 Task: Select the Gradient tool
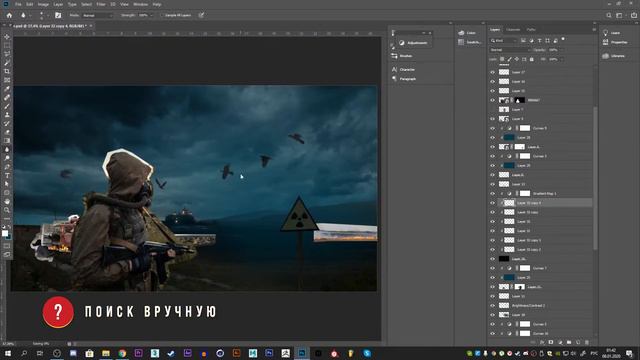pyautogui.click(x=7, y=140)
